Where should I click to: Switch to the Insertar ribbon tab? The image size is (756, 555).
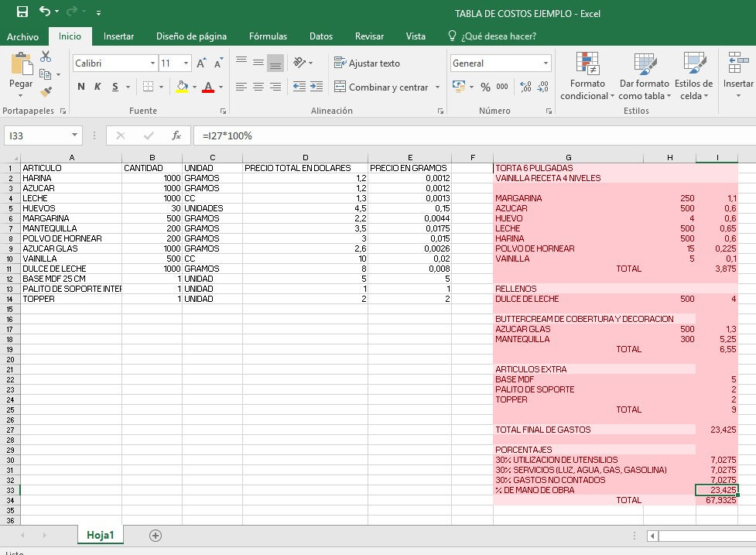118,36
